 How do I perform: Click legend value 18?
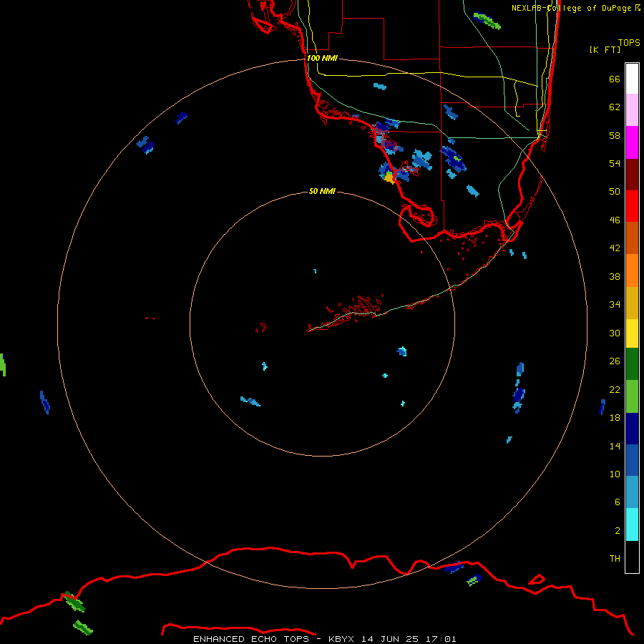point(615,418)
